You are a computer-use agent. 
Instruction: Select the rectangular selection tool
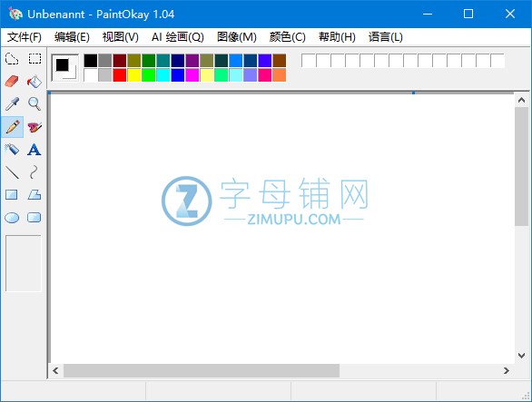coord(34,59)
